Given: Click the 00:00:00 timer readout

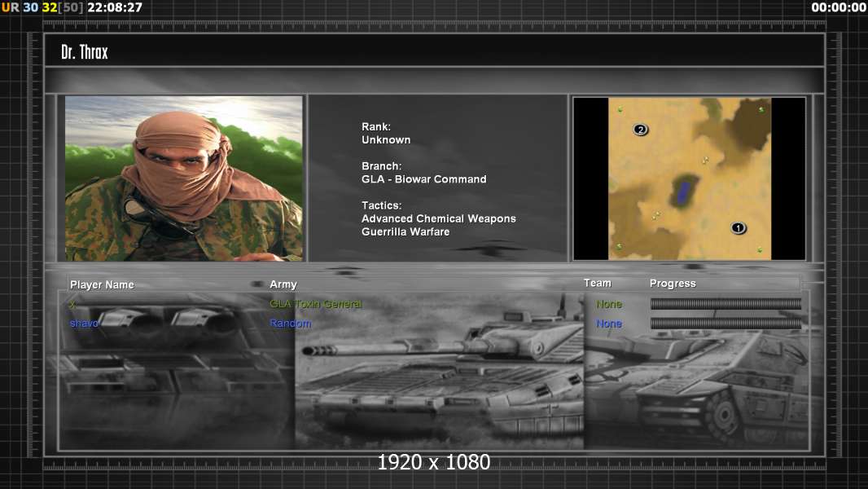Looking at the screenshot, I should point(839,7).
